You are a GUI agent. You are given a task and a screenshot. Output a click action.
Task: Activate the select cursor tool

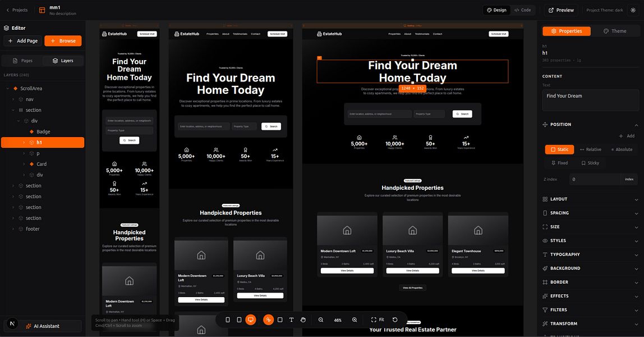(268, 320)
